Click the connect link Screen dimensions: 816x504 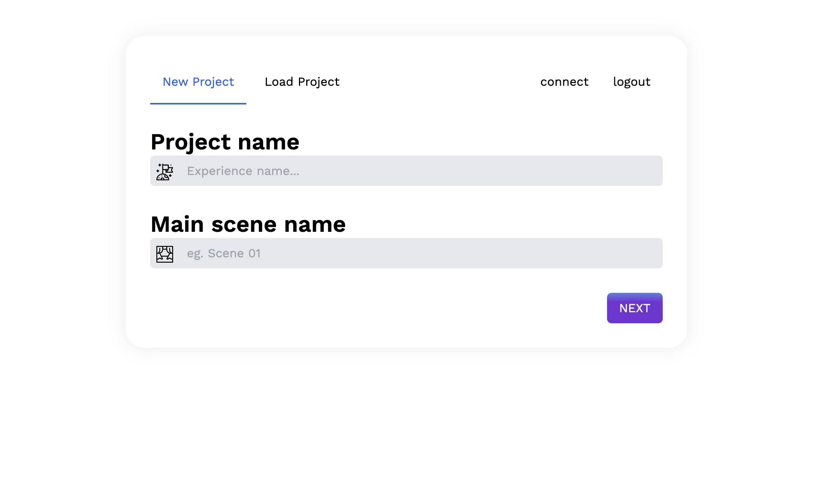pyautogui.click(x=564, y=82)
